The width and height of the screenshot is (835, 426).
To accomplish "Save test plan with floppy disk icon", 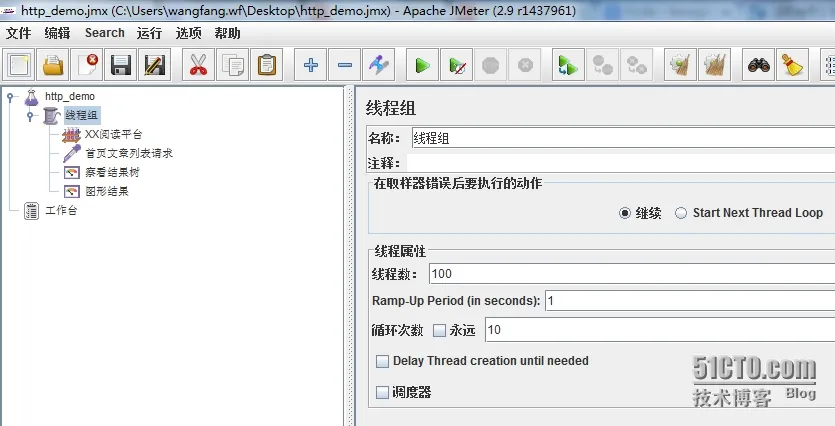I will 121,65.
